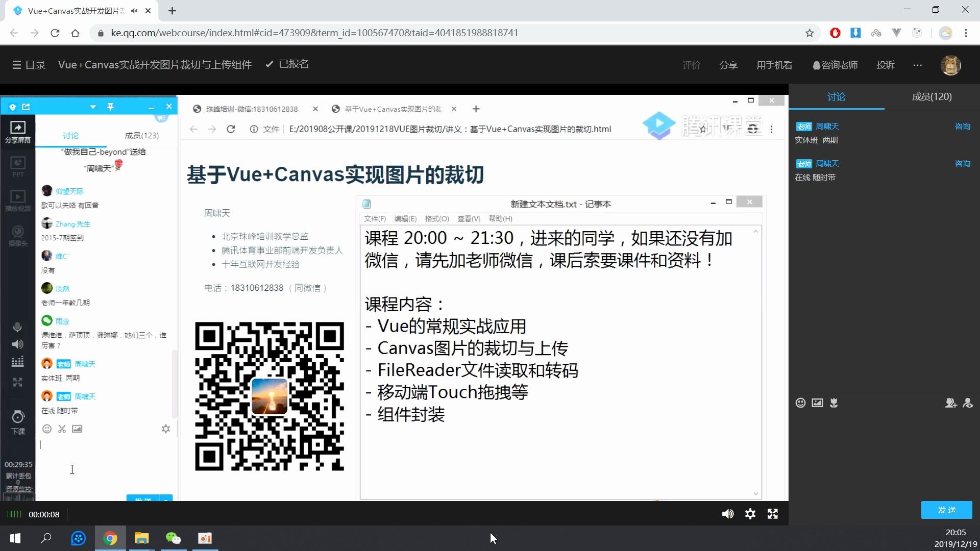Click 咨询 next to 在线 随时带 message
The image size is (980, 551).
click(x=963, y=164)
